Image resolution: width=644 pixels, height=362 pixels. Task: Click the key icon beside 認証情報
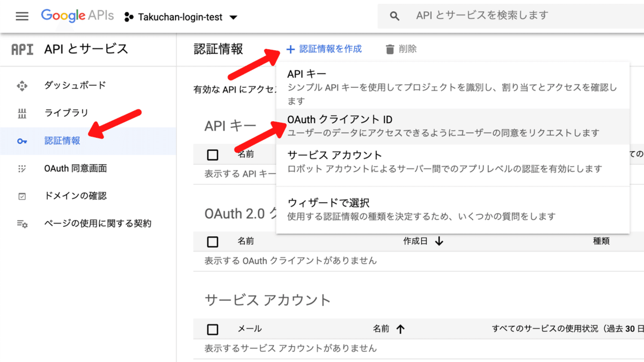coord(22,141)
